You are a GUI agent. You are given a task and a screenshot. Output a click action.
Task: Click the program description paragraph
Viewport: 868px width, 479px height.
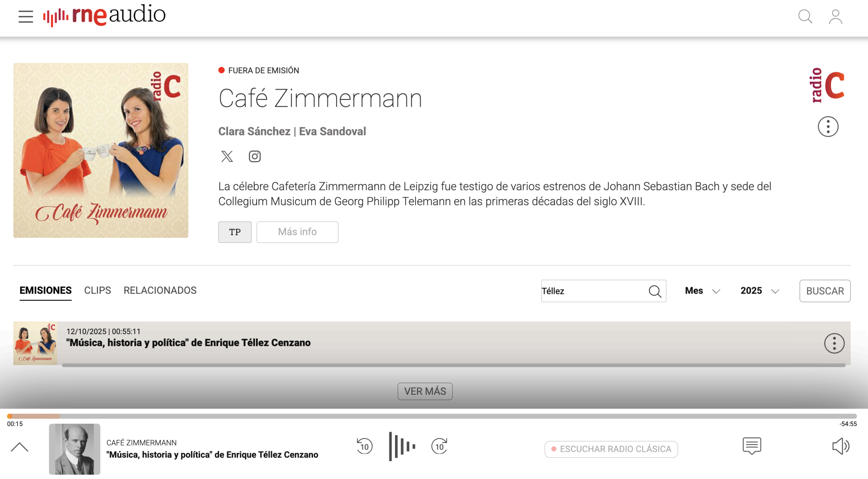pyautogui.click(x=495, y=194)
